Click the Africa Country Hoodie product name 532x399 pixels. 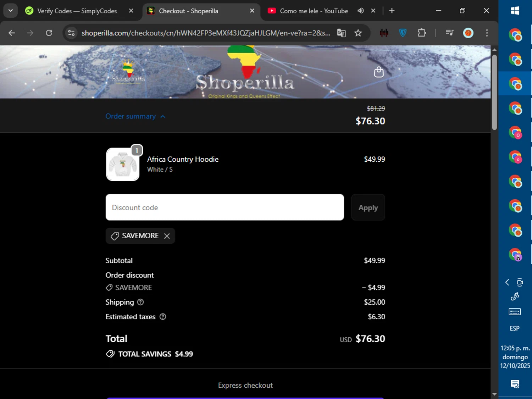pos(183,159)
